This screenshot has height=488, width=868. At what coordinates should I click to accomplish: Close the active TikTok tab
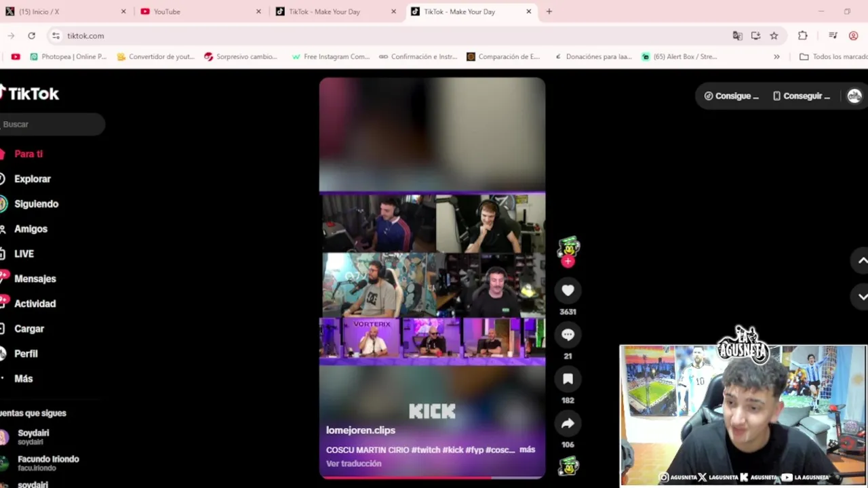pyautogui.click(x=529, y=12)
